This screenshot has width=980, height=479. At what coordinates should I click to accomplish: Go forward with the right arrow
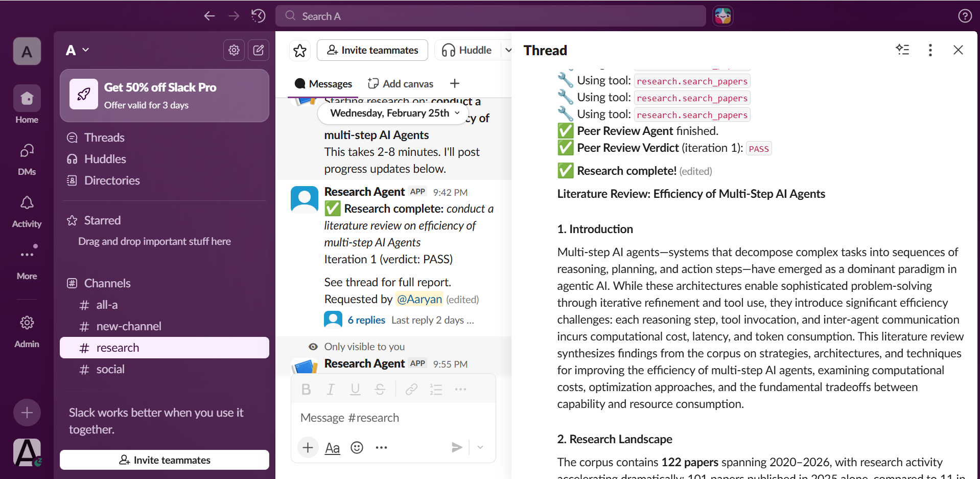point(234,16)
